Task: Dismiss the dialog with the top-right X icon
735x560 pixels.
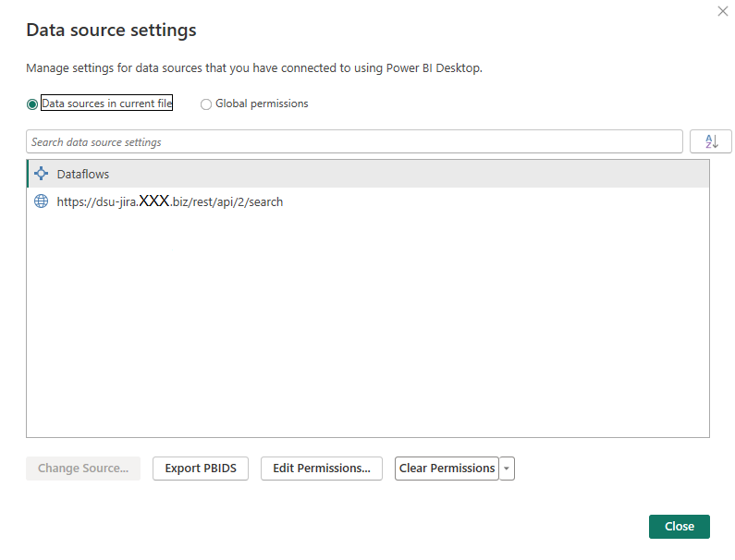Action: click(x=722, y=11)
